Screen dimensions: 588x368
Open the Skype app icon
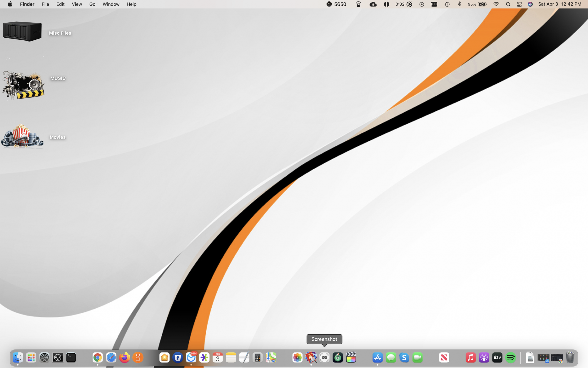(404, 358)
